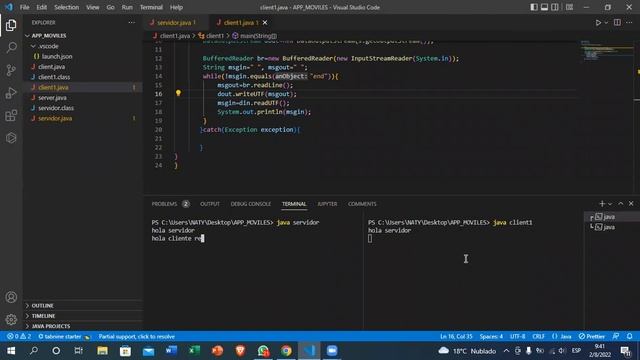This screenshot has height=360, width=640.
Task: Open the Source Control view
Action: point(11,70)
